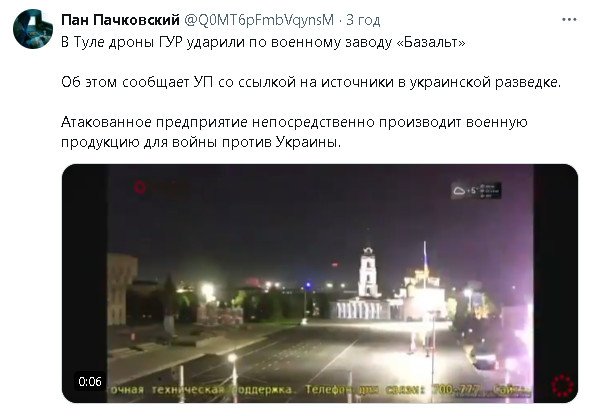The width and height of the screenshot is (592, 416).
Task: Click the bright street lamp at video left
Action: (208, 290)
